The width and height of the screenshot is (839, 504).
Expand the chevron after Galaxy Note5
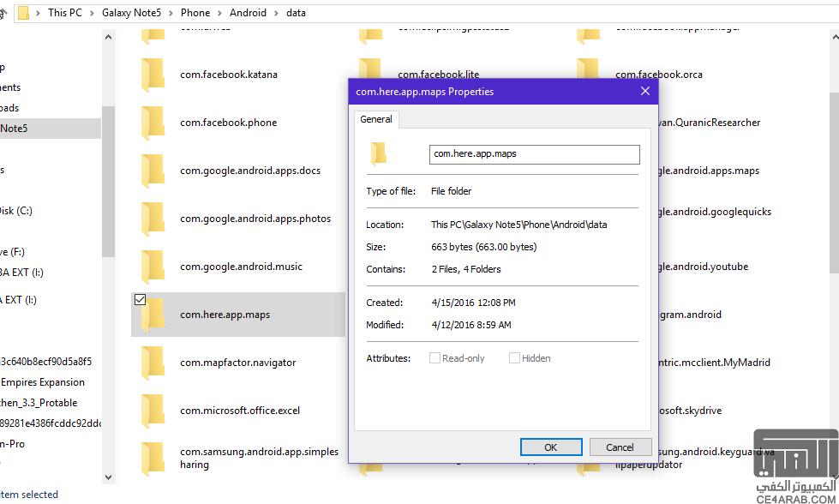pos(171,13)
